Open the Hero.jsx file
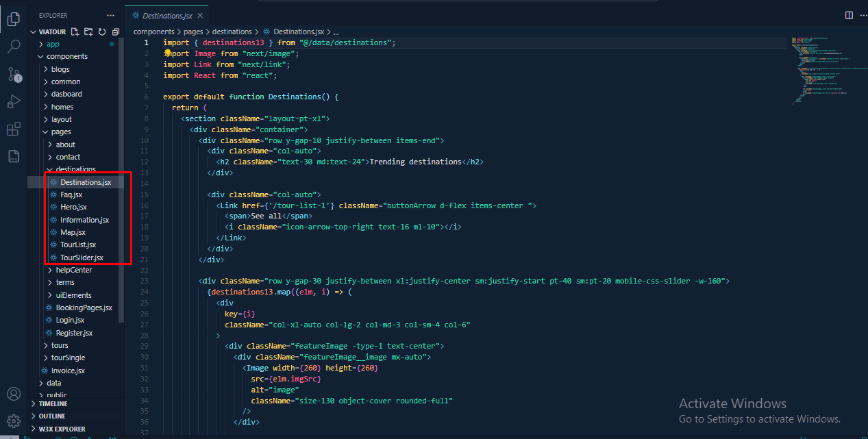Image resolution: width=868 pixels, height=439 pixels. pos(73,207)
